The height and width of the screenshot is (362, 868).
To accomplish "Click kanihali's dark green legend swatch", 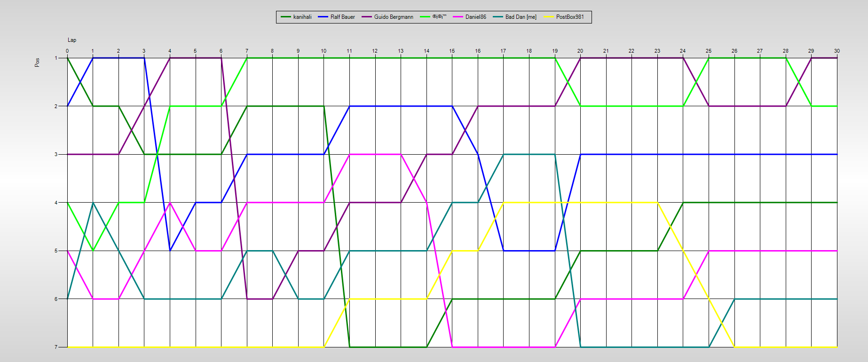I will [286, 17].
